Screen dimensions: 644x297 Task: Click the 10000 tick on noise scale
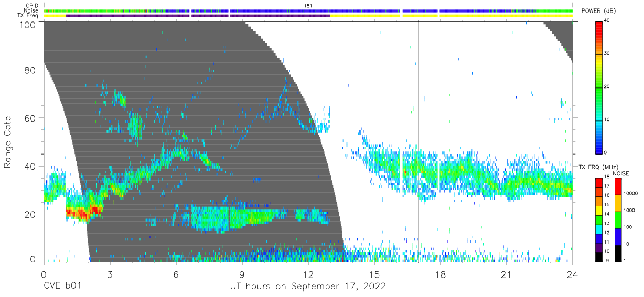coord(630,193)
